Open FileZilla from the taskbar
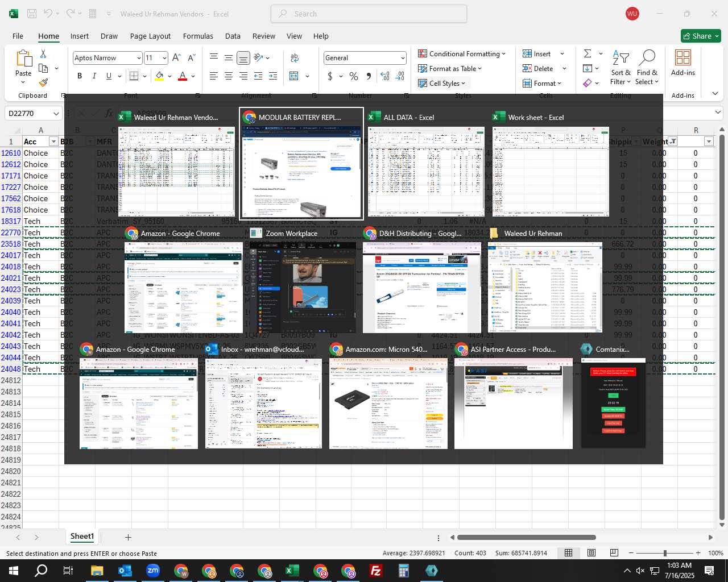This screenshot has width=728, height=582. tap(376, 571)
